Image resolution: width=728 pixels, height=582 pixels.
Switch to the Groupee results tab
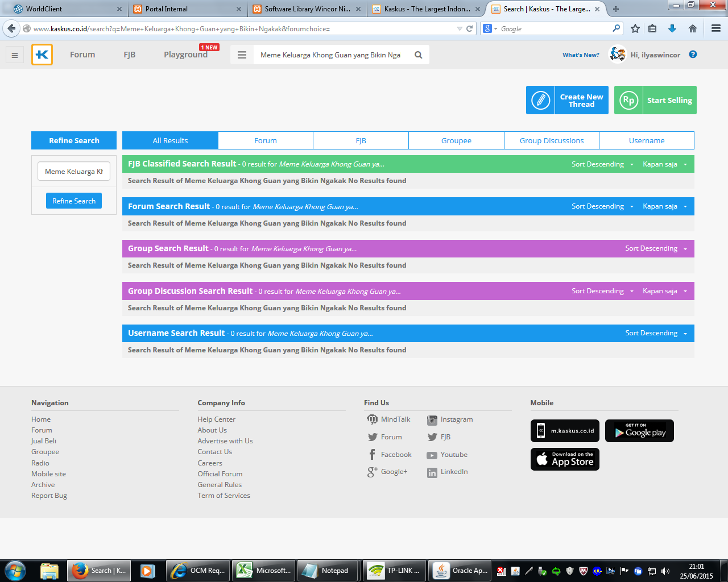coord(456,140)
